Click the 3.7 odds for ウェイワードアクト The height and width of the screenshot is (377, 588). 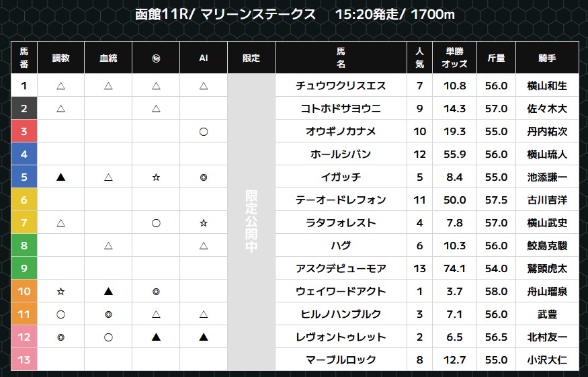click(454, 292)
